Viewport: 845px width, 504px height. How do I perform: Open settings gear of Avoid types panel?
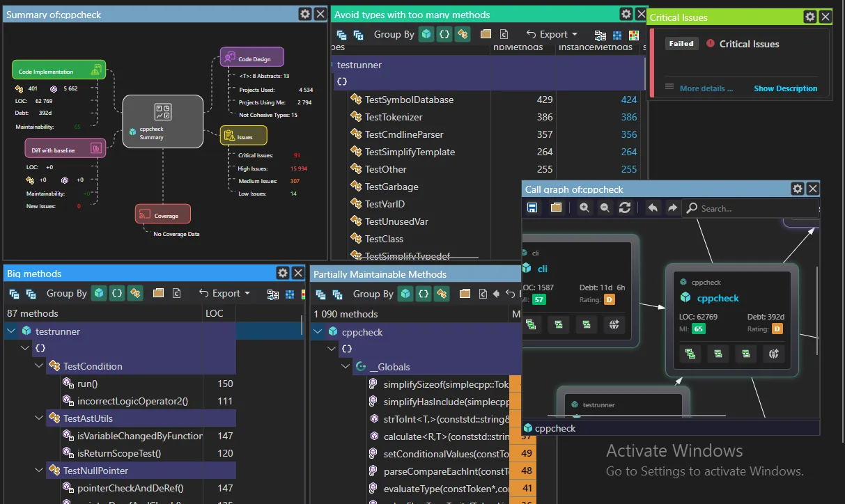(626, 14)
